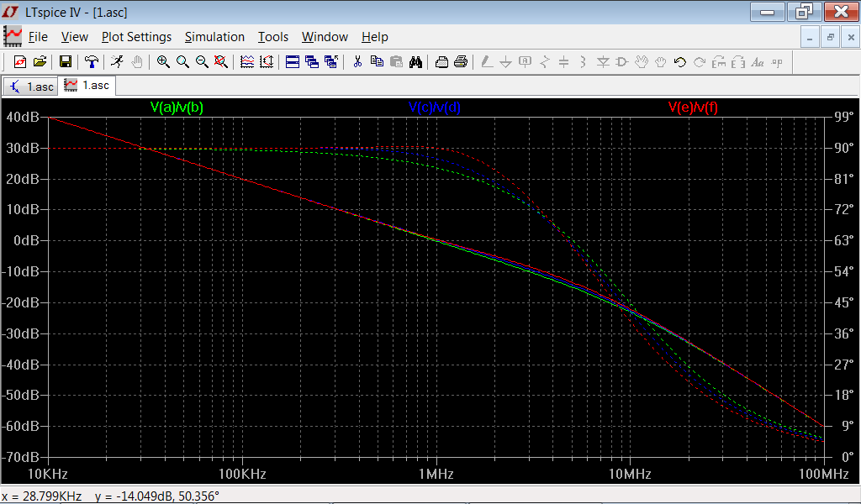861x504 pixels.
Task: Click the Find binoculars icon
Action: click(415, 61)
